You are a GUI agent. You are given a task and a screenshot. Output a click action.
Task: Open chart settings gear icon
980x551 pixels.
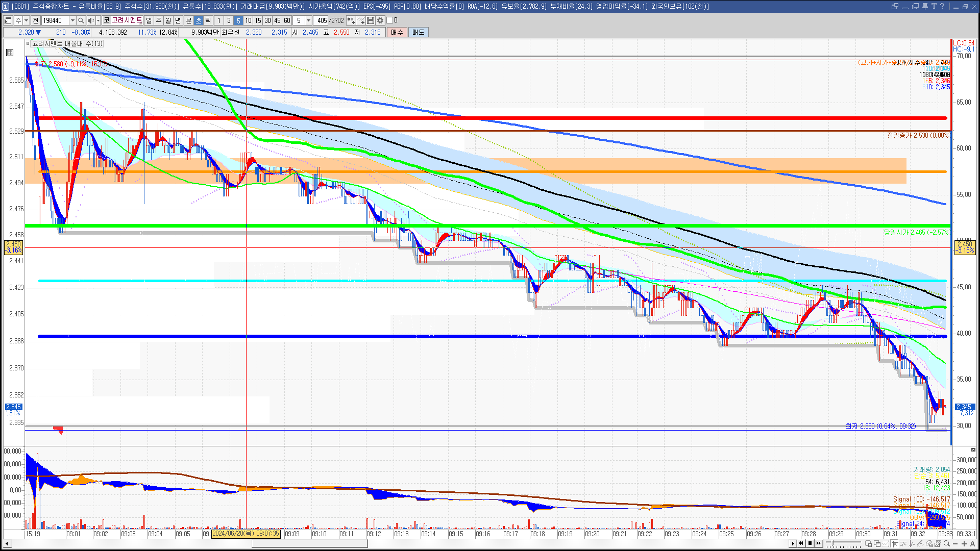pos(380,20)
